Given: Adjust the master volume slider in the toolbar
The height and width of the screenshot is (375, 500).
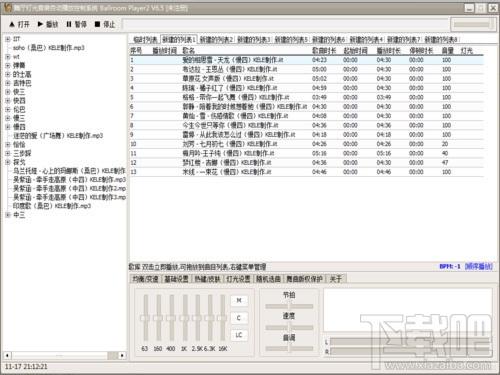Looking at the screenshot, I should pos(473,24).
